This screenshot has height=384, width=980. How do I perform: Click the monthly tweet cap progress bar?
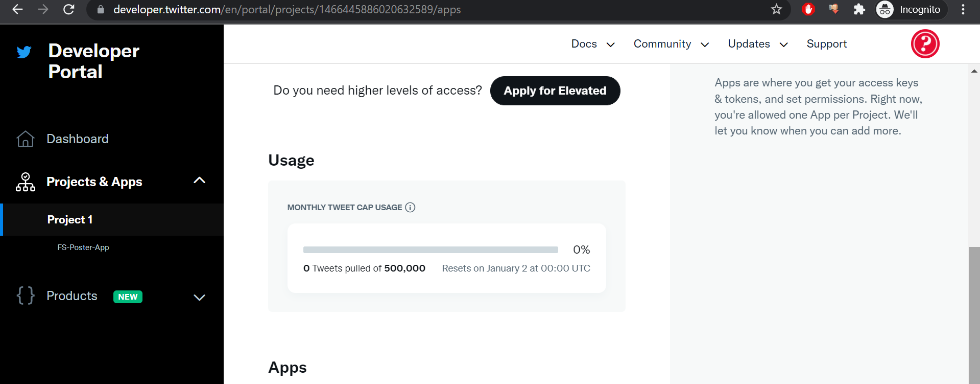431,250
